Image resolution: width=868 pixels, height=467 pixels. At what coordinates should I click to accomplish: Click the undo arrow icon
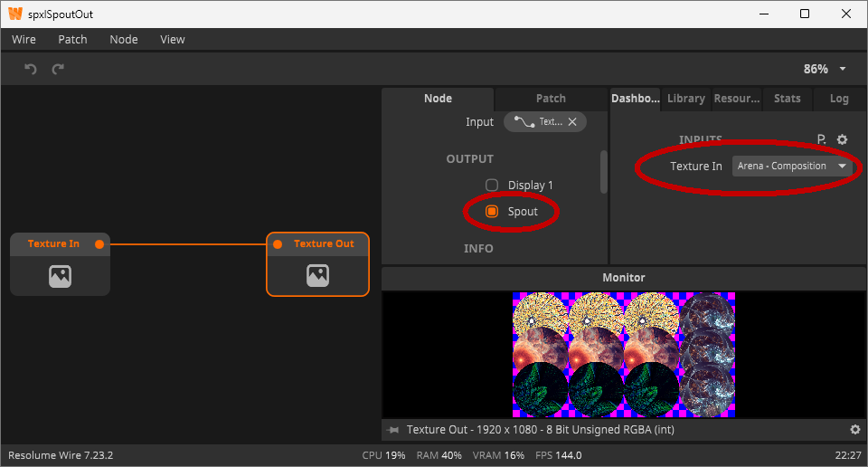point(30,69)
